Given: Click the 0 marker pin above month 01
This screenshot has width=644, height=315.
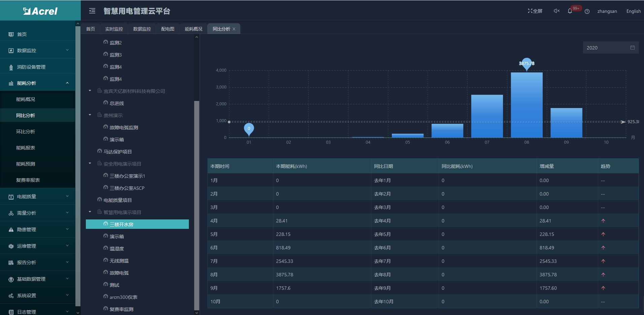Looking at the screenshot, I should 249,129.
